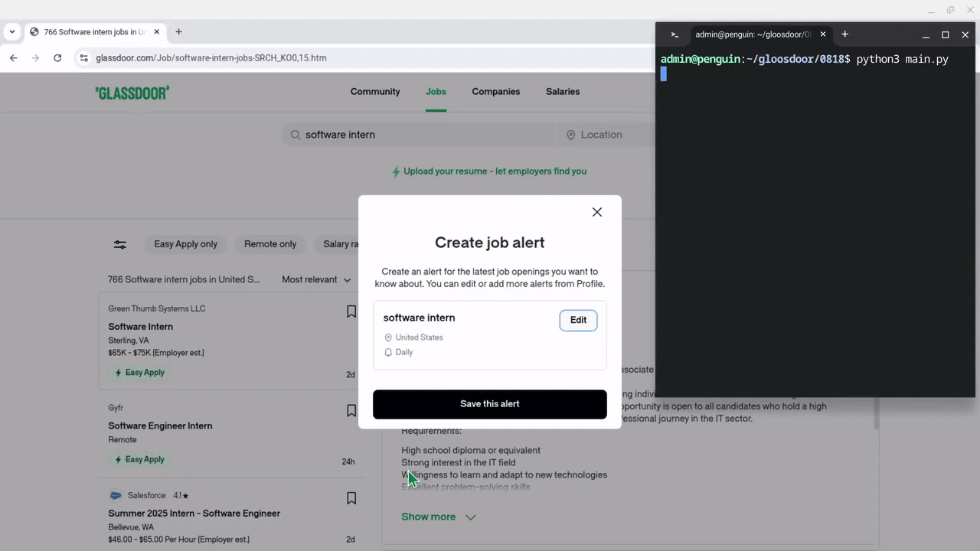Go to the Salaries tab
Viewport: 980px width, 551px height.
[563, 92]
